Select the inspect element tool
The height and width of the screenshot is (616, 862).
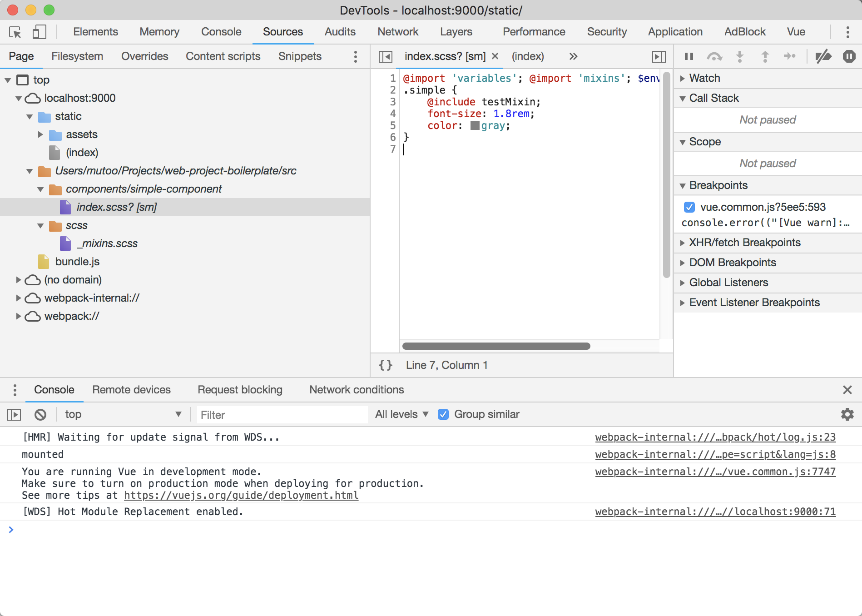[x=15, y=32]
